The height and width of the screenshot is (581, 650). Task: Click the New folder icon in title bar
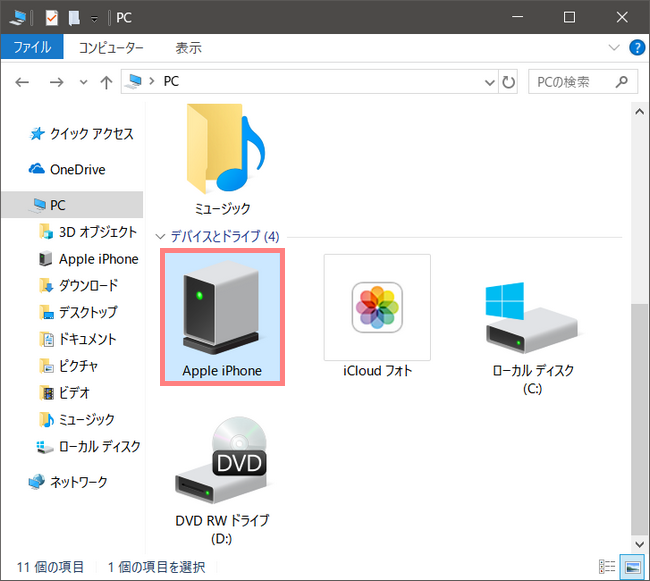tap(74, 18)
